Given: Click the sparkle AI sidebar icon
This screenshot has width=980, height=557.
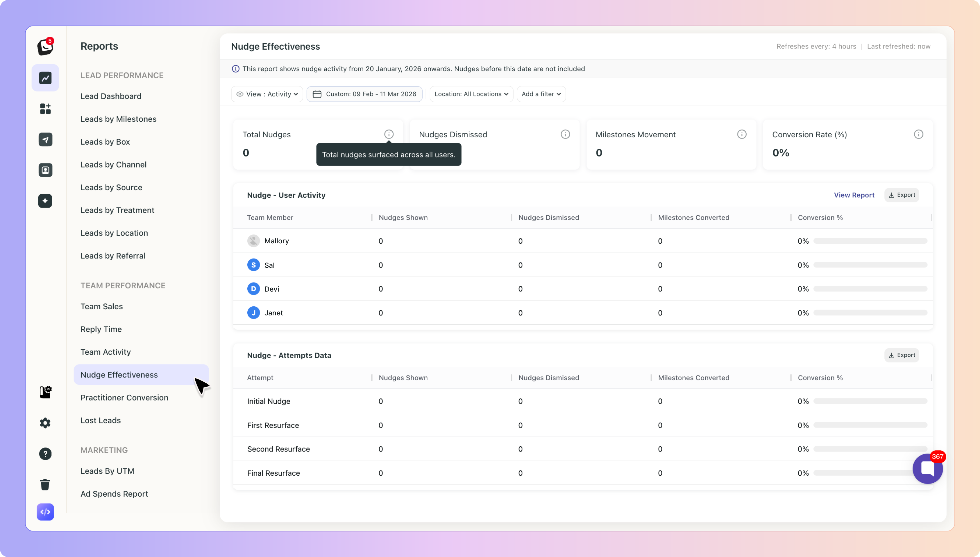Looking at the screenshot, I should 45,201.
